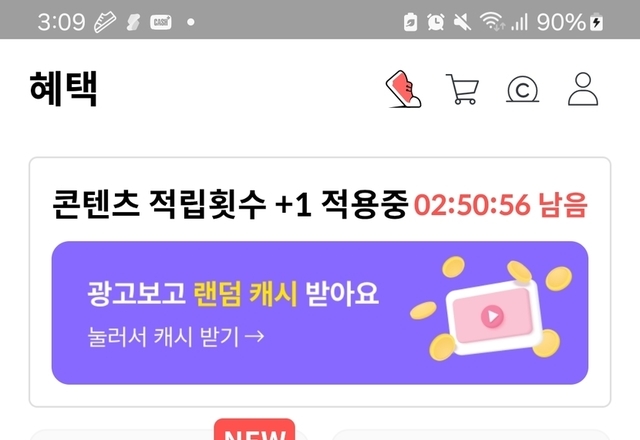Tap the red NEW badge card
Screen dimensions: 640x440
coord(254,429)
